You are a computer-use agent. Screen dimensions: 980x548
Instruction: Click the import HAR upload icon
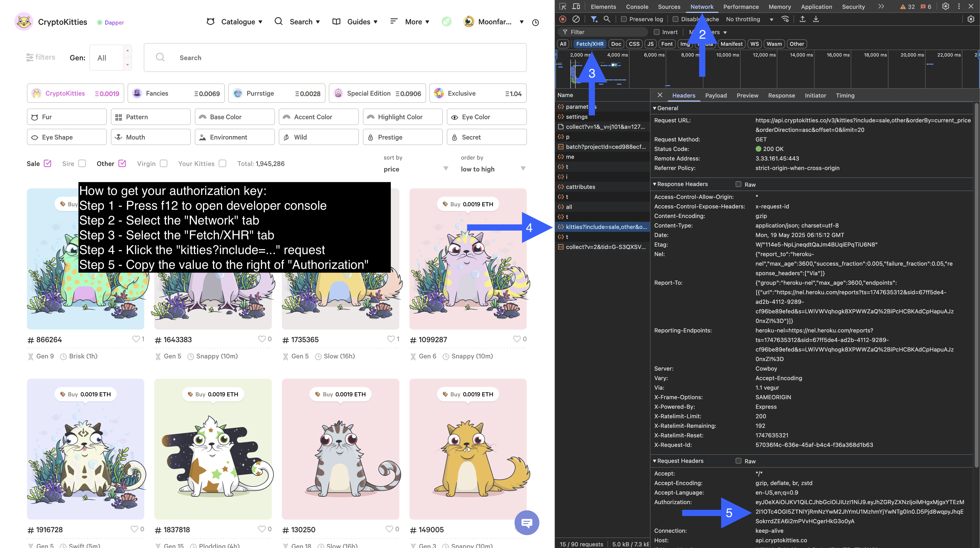pyautogui.click(x=802, y=19)
